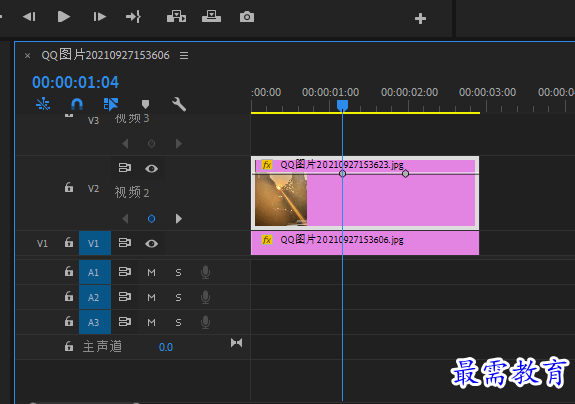The height and width of the screenshot is (404, 575).
Task: Solo audio track A2
Action: point(178,297)
